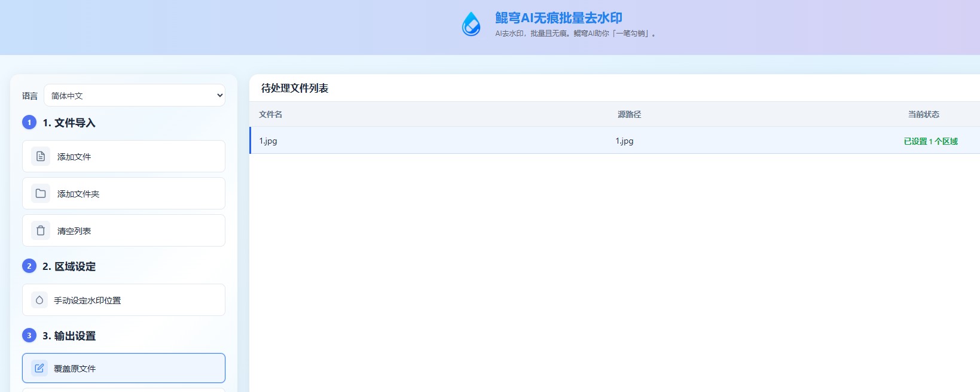Viewport: 980px width, 392px height.
Task: Click the edit icon beside 覆盖原文件
Action: pos(39,368)
